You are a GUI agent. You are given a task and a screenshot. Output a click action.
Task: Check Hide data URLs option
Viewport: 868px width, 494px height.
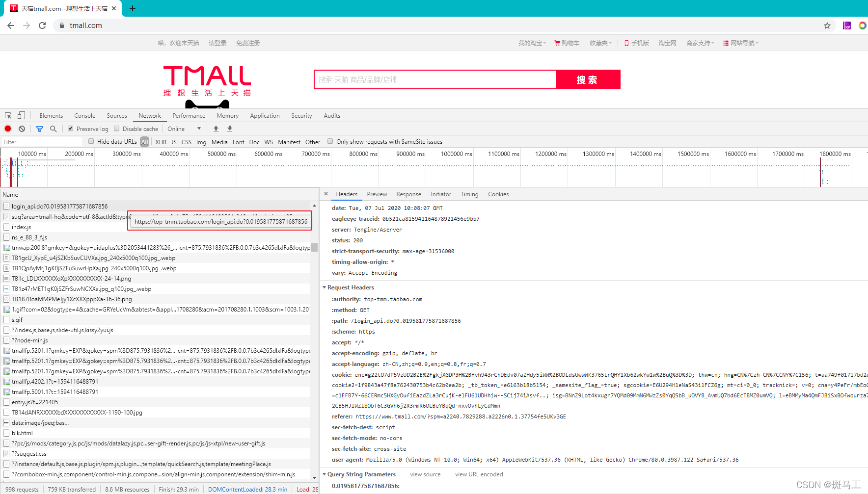tap(91, 141)
